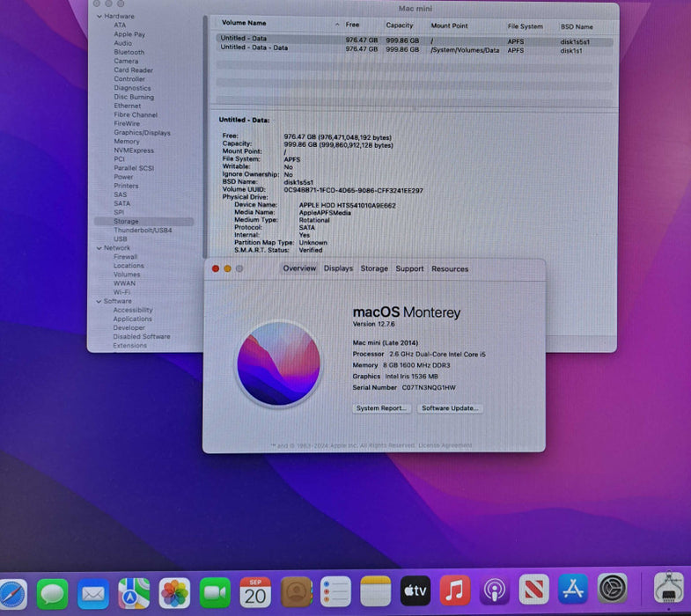Open Music app from Dock
The width and height of the screenshot is (691, 616).
455,590
